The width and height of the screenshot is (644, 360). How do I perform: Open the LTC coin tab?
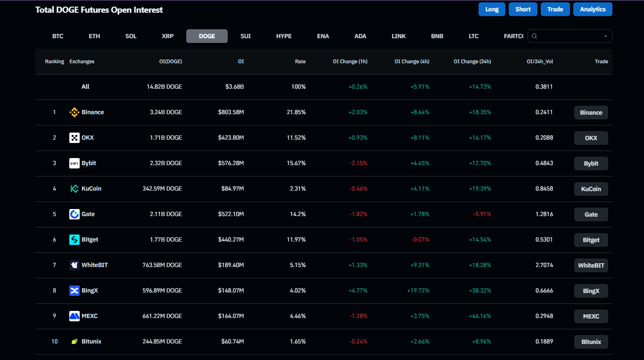click(x=473, y=36)
